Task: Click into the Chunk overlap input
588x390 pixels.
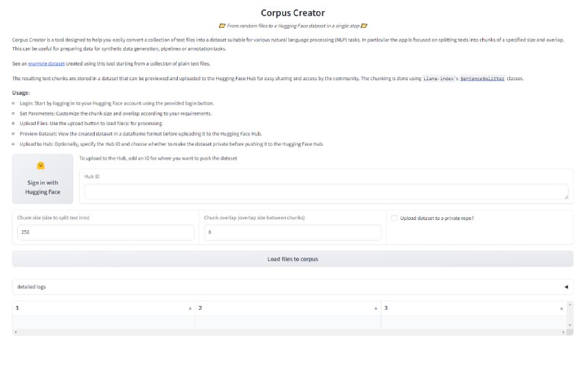Action: pos(293,233)
